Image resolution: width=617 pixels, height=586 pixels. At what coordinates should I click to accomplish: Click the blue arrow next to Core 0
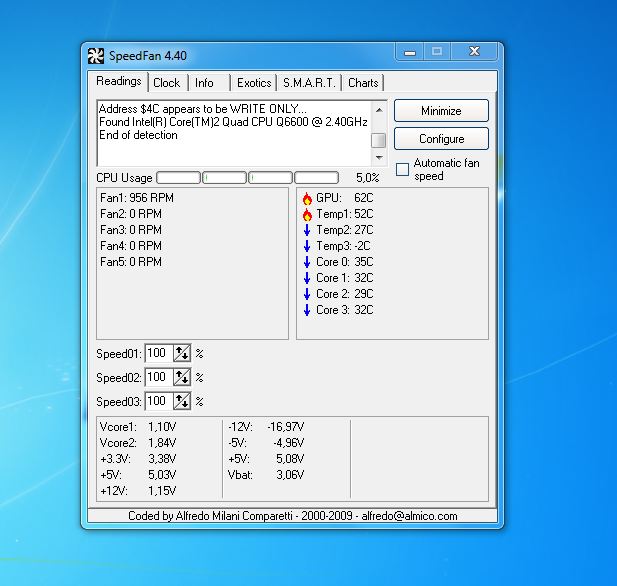click(307, 262)
